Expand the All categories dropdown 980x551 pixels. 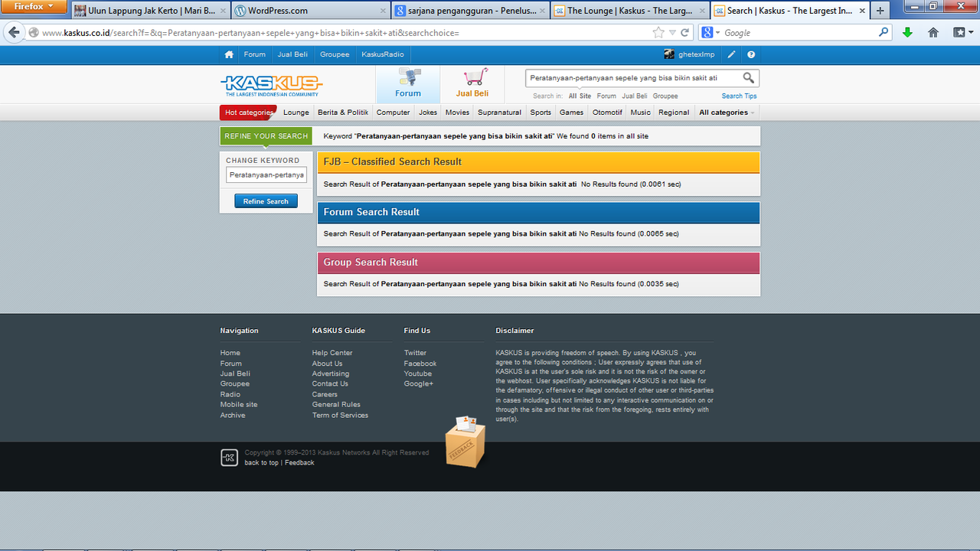click(x=727, y=112)
